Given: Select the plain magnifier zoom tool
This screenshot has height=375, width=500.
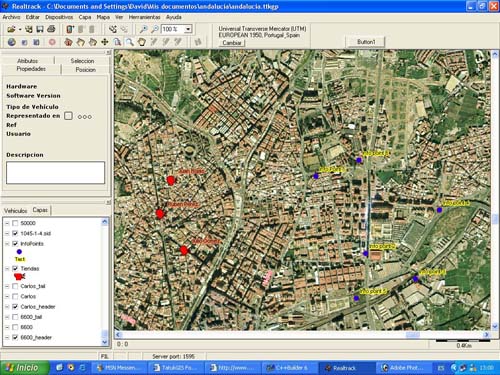Looking at the screenshot, I should point(129,42).
